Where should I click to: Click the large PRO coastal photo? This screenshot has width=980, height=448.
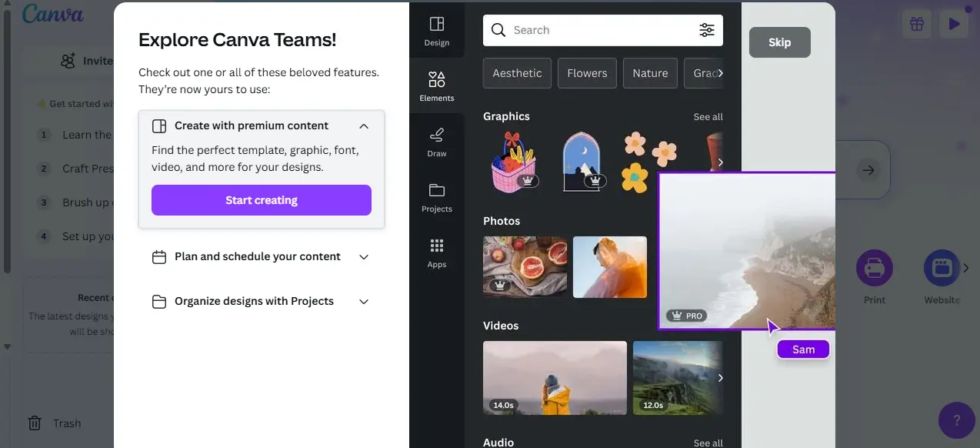tap(747, 250)
